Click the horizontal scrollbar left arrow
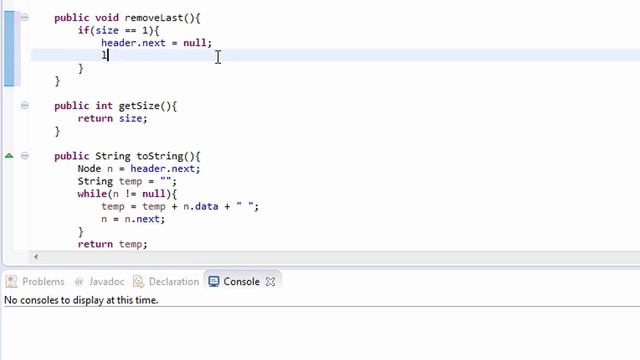The height and width of the screenshot is (360, 640). coord(36,257)
